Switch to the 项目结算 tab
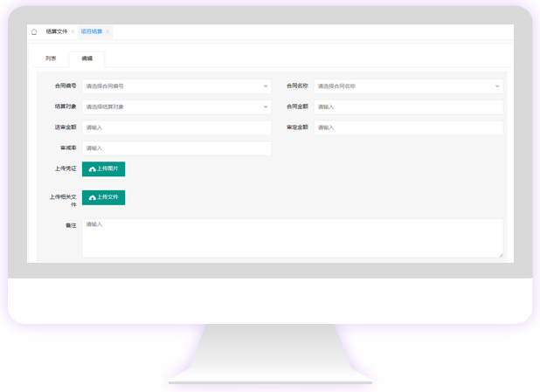Screen dimensions: 540x392 [92, 31]
